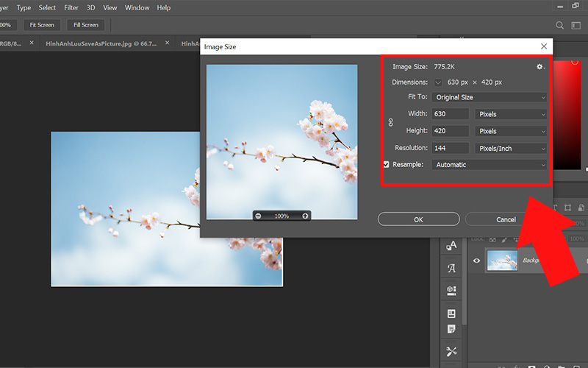The height and width of the screenshot is (368, 588).
Task: Click the lock image pixels brush icon
Action: click(505, 239)
